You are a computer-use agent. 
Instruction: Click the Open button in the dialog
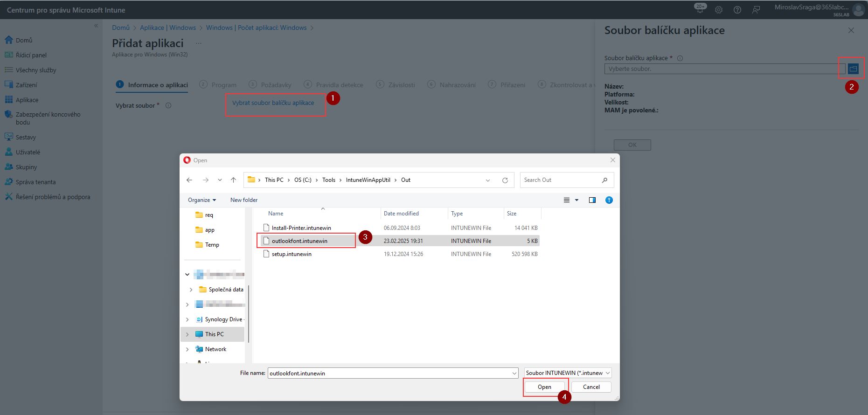544,387
